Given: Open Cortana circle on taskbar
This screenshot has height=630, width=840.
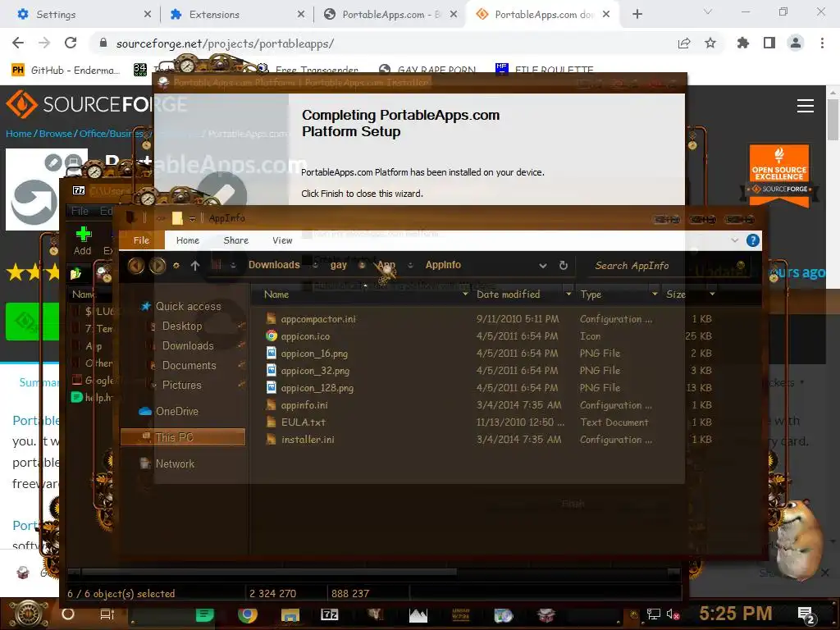Looking at the screenshot, I should (x=68, y=614).
